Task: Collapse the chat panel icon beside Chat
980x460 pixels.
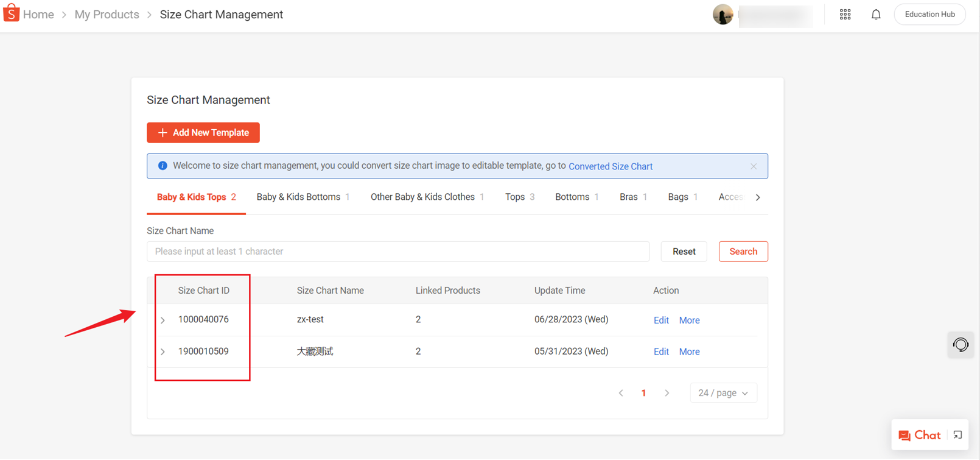Action: (957, 435)
